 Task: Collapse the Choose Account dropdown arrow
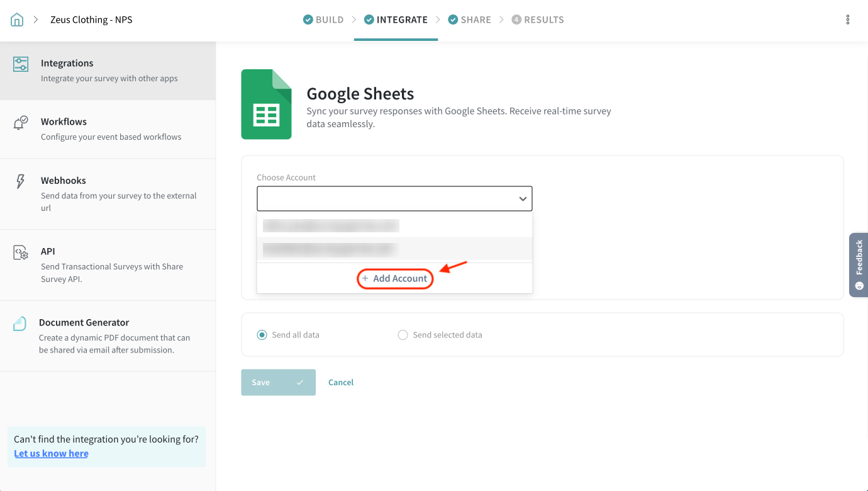[x=523, y=199]
